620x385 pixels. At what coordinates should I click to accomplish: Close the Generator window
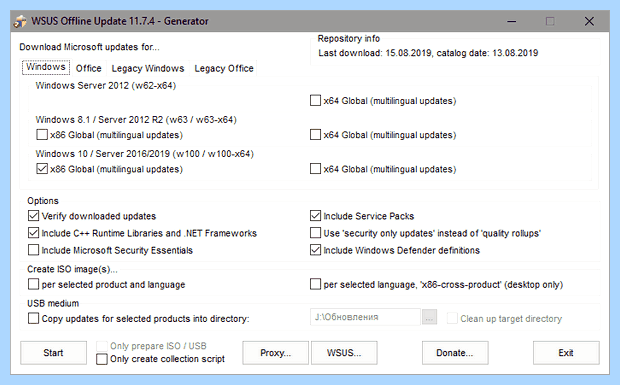pos(589,21)
